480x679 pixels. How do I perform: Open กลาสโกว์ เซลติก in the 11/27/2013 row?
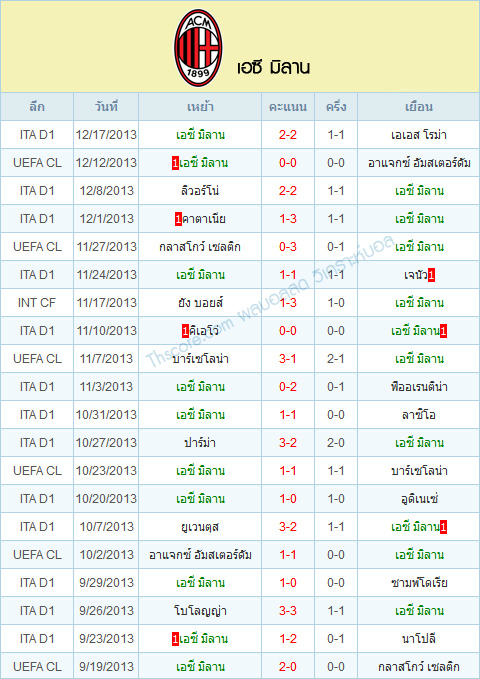[x=200, y=247]
